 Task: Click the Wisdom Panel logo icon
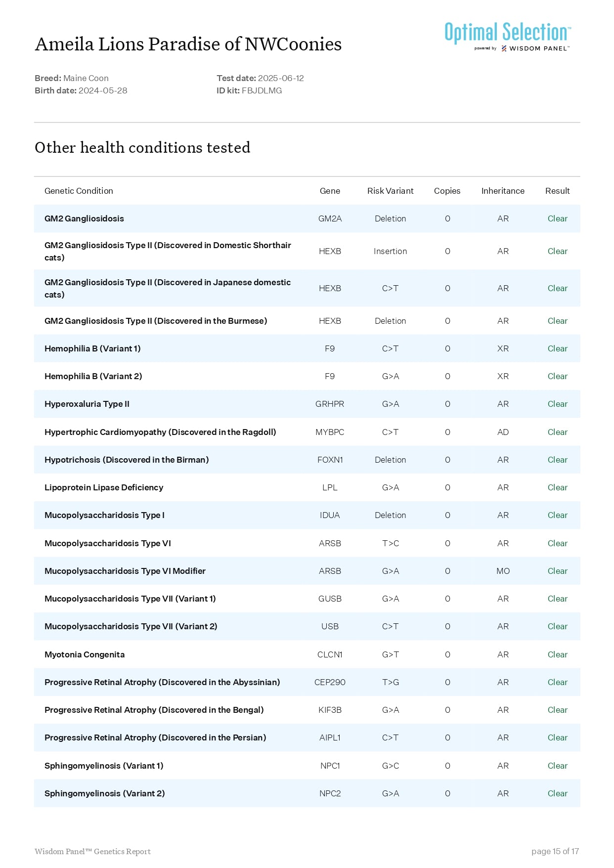coord(504,48)
